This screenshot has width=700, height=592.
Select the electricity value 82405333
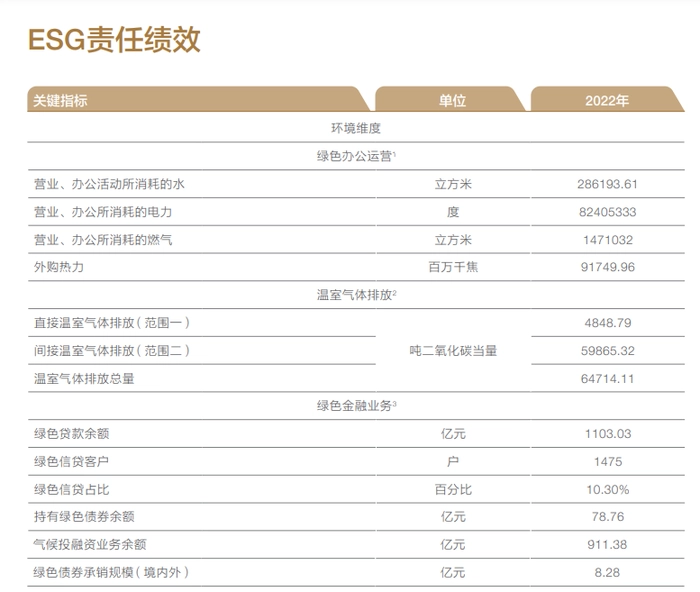click(607, 212)
